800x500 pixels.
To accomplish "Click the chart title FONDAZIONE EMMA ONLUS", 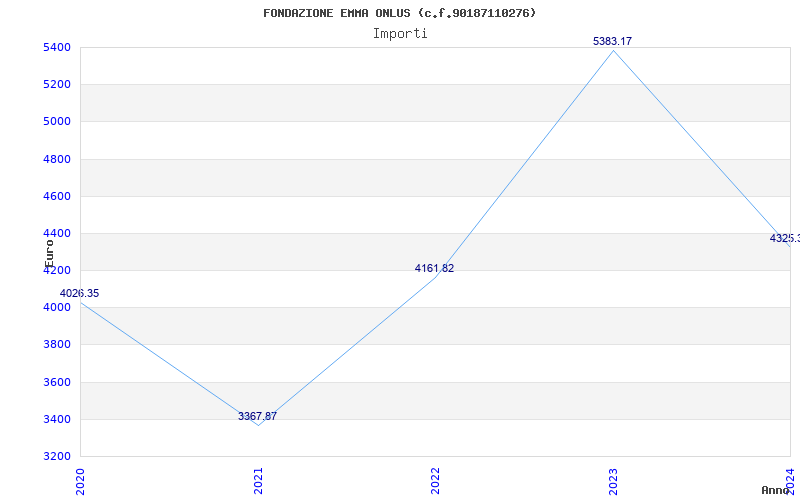I will coord(399,13).
